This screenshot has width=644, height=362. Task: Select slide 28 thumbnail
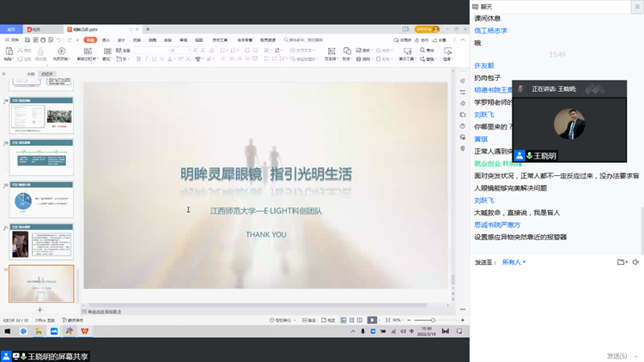[x=41, y=115]
